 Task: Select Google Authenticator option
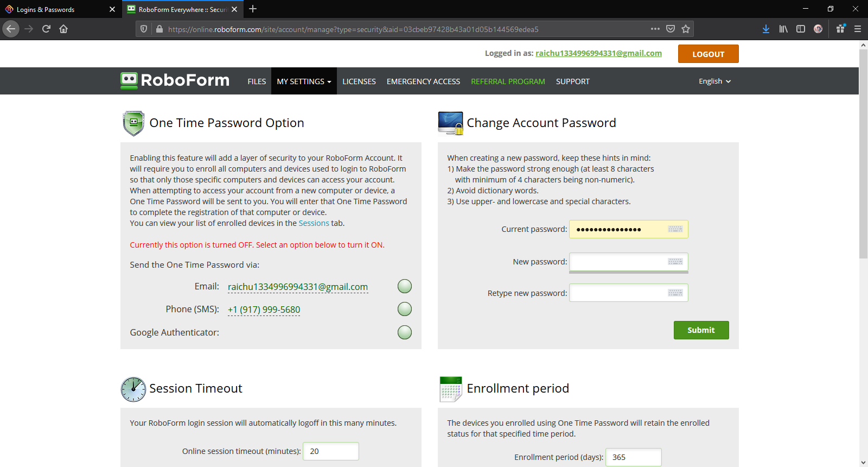(405, 332)
